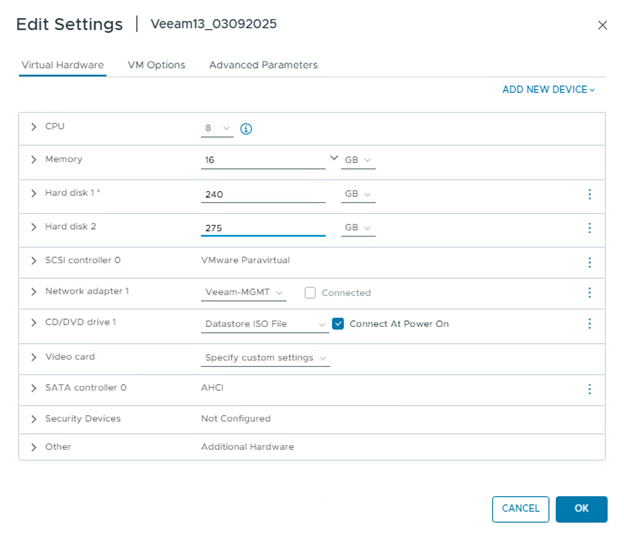Open the Add New Device menu
The width and height of the screenshot is (624, 539).
[548, 90]
